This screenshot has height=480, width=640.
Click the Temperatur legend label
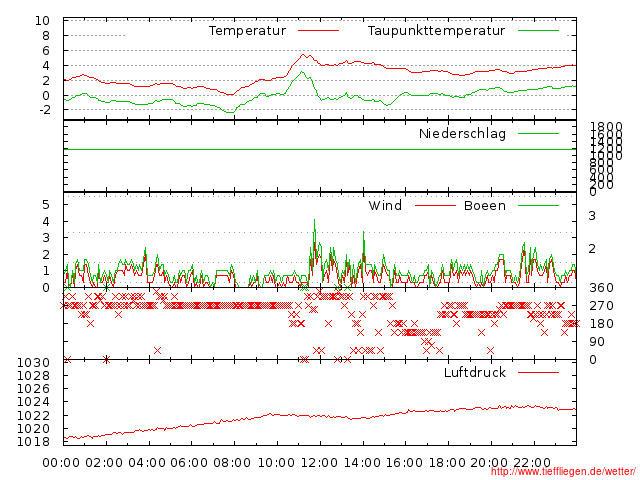tap(247, 31)
